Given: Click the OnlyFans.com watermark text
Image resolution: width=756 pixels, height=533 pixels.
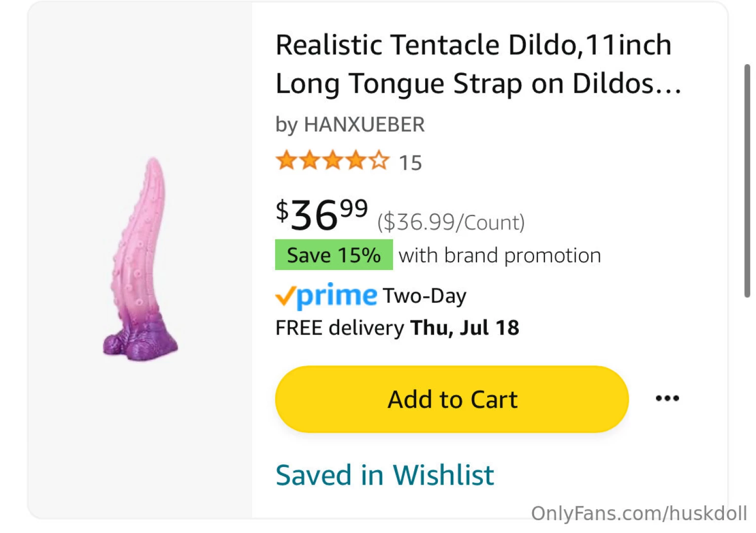Looking at the screenshot, I should coord(639,514).
